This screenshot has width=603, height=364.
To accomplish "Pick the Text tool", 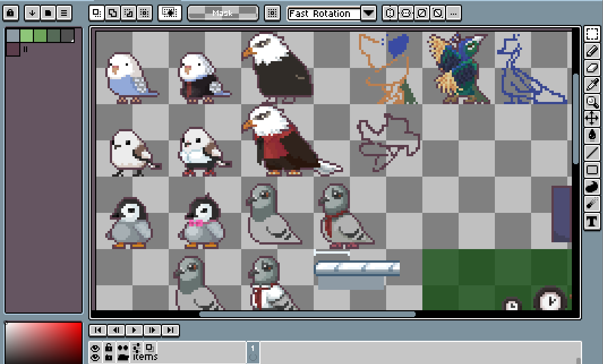I will [592, 221].
